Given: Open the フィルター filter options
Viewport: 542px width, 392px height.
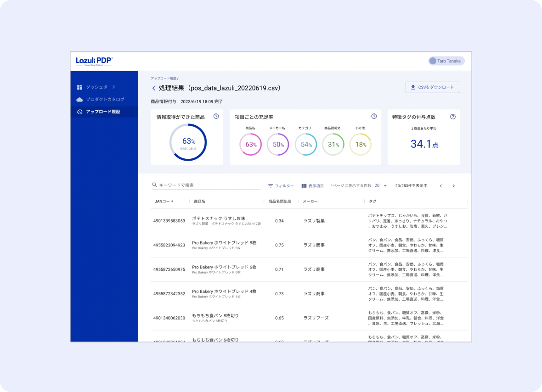Looking at the screenshot, I should [x=281, y=186].
